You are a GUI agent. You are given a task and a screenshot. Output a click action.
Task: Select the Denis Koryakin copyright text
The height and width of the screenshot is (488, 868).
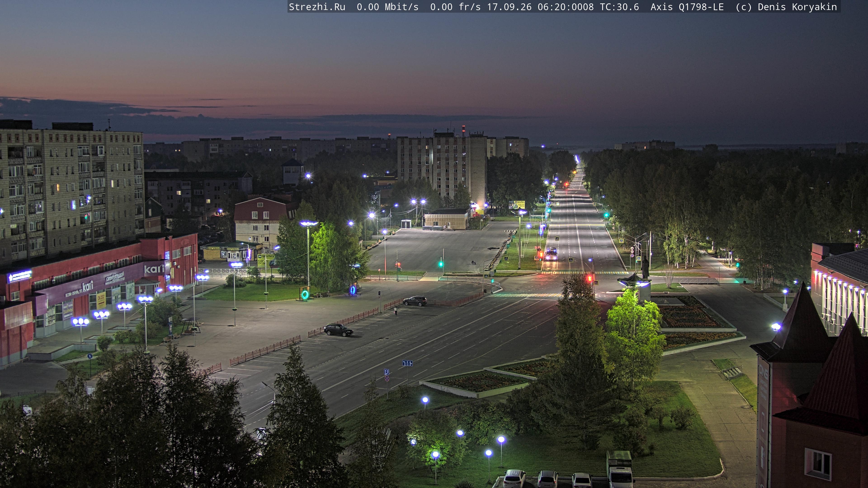point(797,7)
